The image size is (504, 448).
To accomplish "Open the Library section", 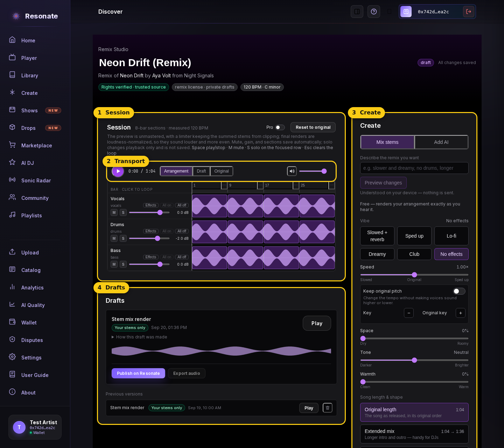I will point(35,75).
